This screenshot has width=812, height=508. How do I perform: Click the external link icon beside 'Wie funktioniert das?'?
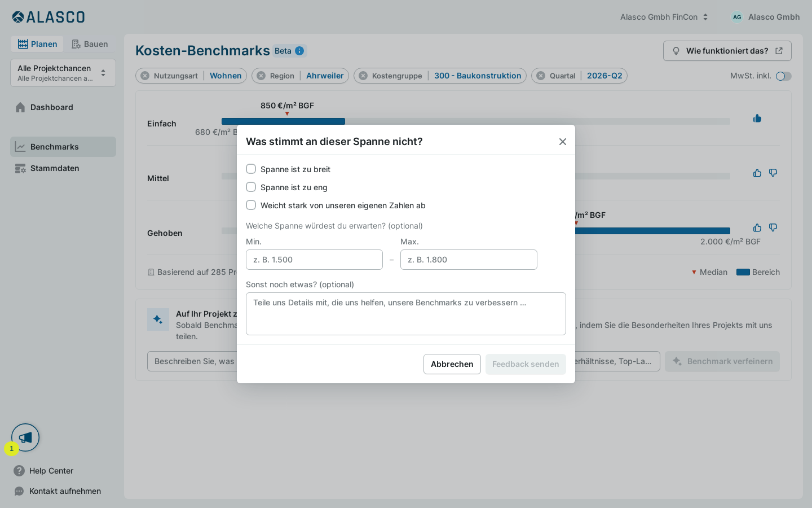coord(779,51)
